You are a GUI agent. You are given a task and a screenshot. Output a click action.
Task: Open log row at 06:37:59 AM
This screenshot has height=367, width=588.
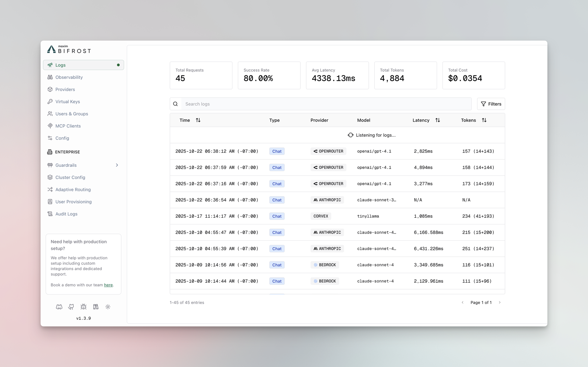point(337,167)
